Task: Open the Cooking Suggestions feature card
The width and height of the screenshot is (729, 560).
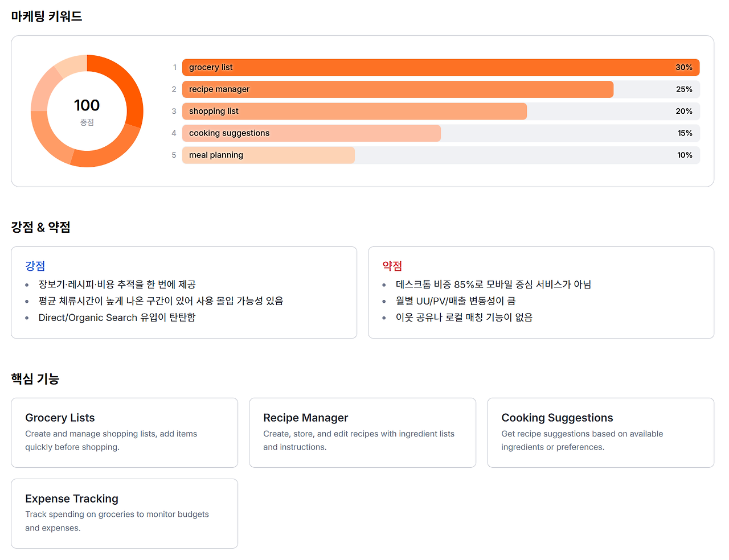Action: (600, 433)
